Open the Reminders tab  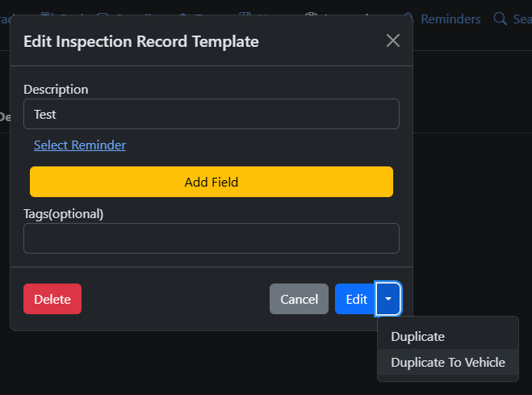[x=450, y=19]
